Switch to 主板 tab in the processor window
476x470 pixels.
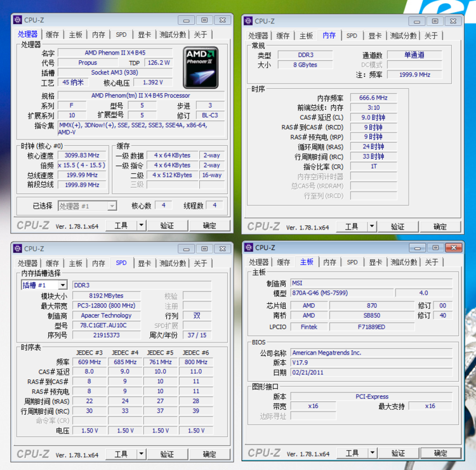pyautogui.click(x=76, y=35)
